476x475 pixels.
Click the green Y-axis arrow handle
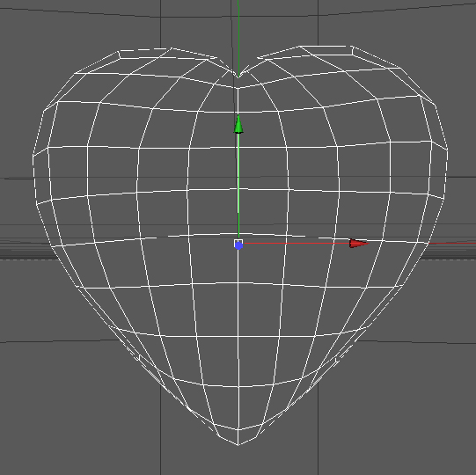(x=238, y=124)
